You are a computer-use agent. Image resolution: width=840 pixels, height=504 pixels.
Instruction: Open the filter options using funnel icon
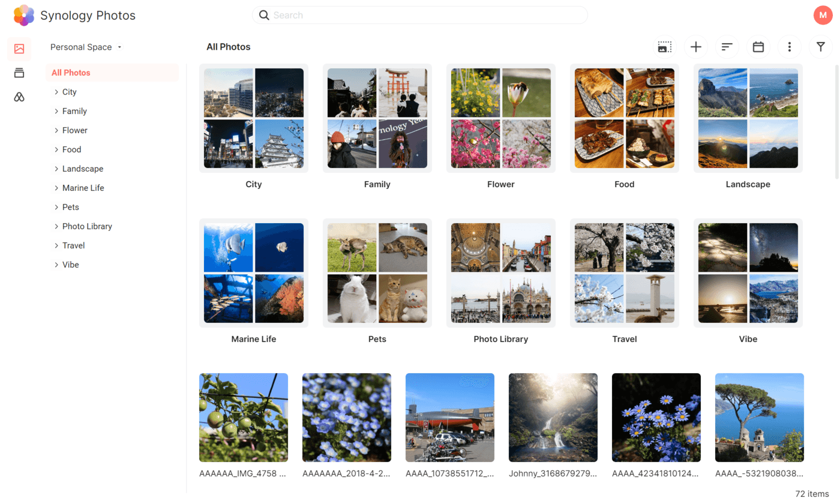click(x=820, y=46)
